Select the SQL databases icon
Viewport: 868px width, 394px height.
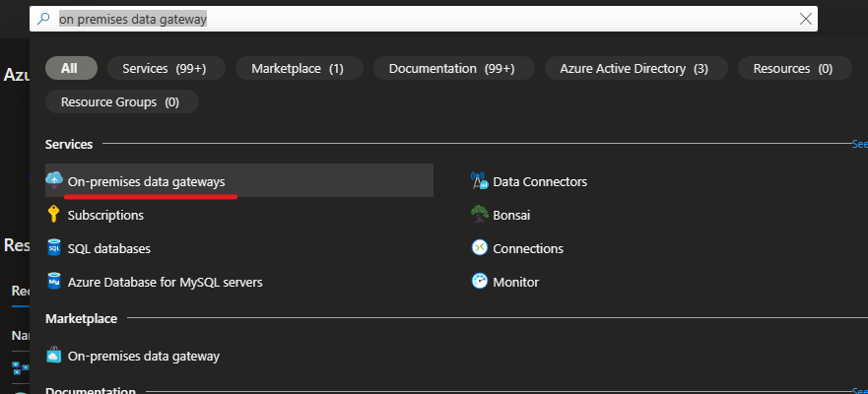point(54,248)
